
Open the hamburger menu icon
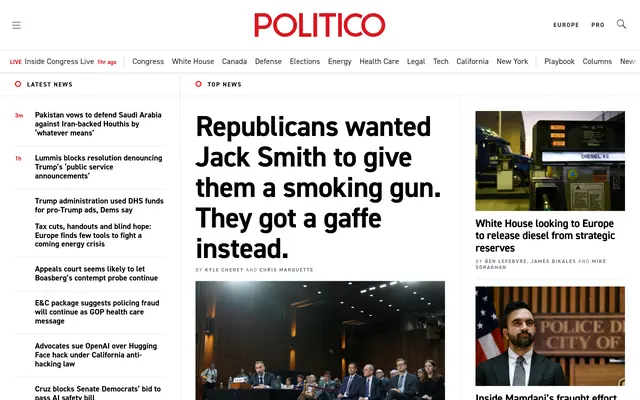[16, 25]
